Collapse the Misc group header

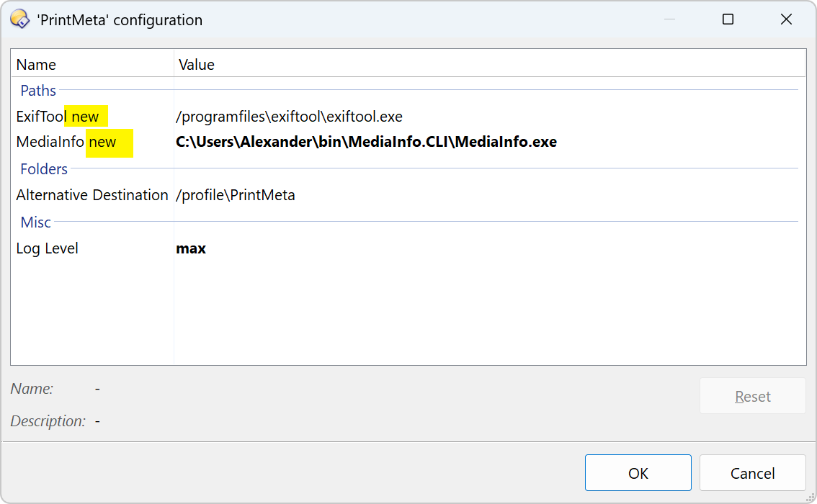click(x=35, y=222)
